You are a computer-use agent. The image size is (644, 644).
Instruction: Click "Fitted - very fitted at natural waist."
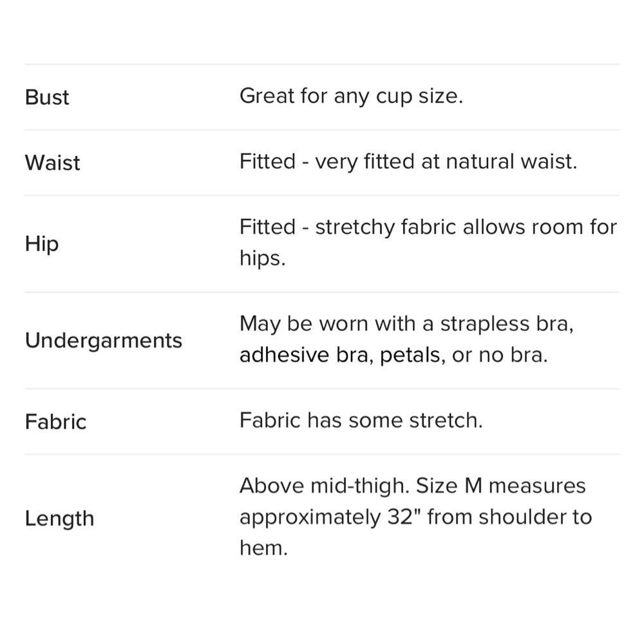(x=408, y=162)
